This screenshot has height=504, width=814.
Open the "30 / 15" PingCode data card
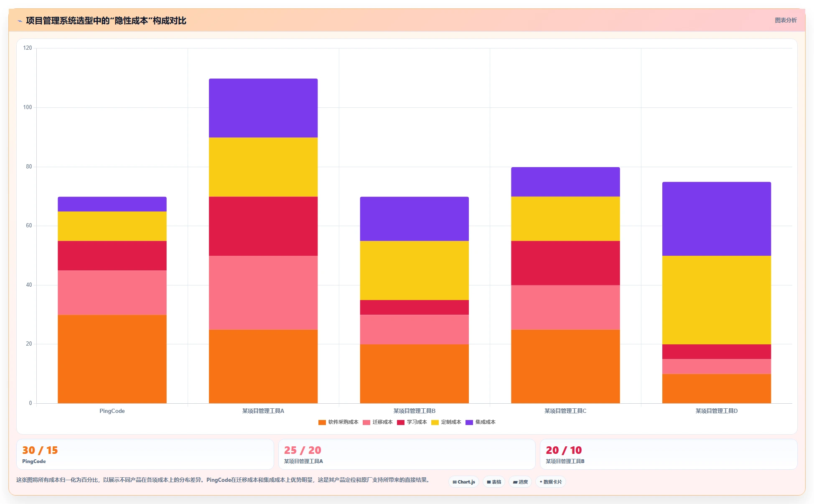145,454
